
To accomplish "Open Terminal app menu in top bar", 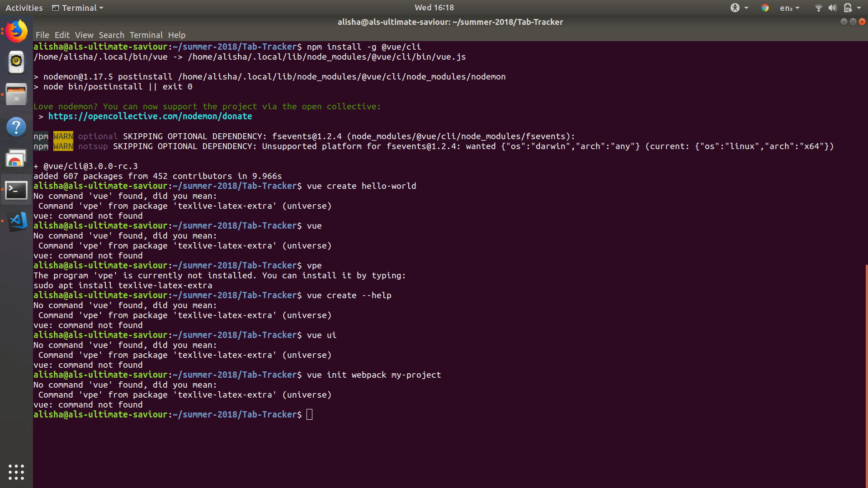I will point(78,8).
